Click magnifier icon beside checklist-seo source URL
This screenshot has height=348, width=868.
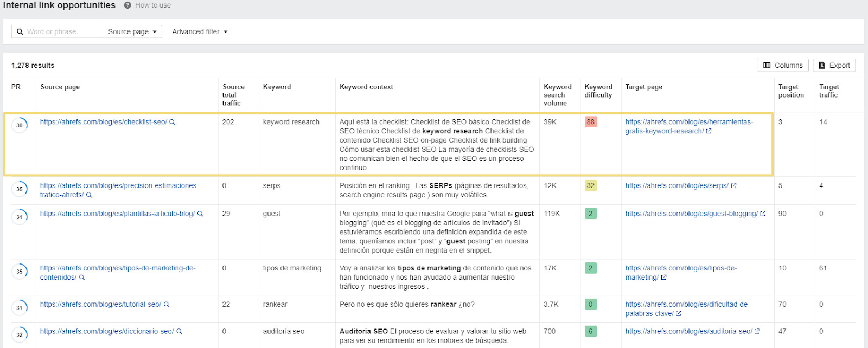click(173, 123)
